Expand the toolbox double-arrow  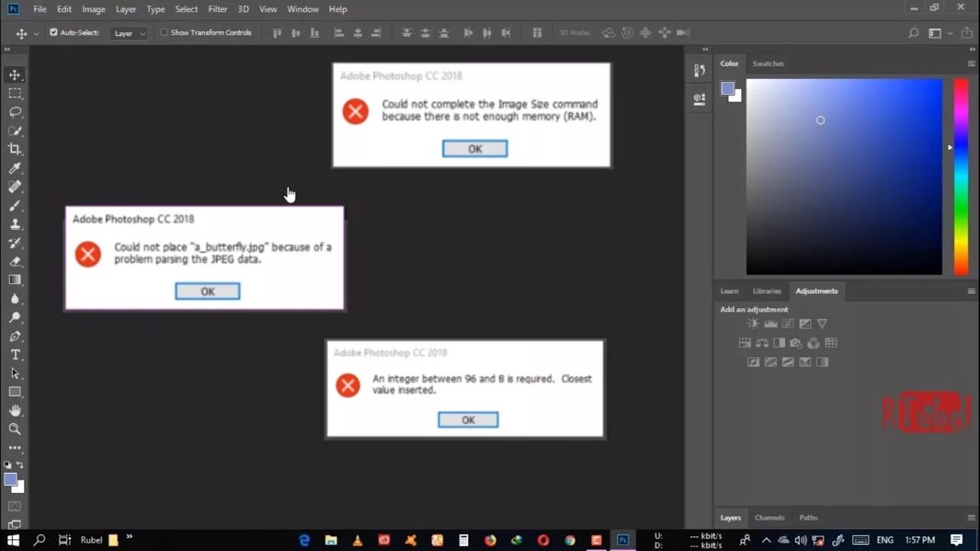click(x=7, y=49)
